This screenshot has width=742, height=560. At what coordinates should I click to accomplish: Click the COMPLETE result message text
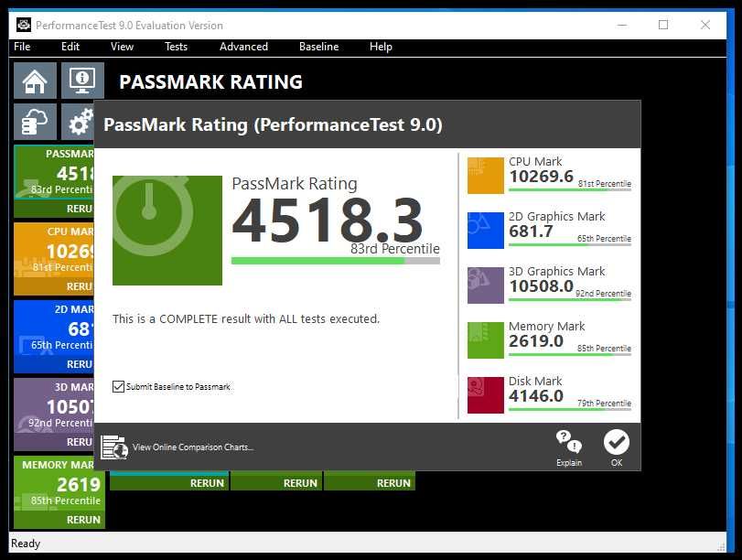246,319
